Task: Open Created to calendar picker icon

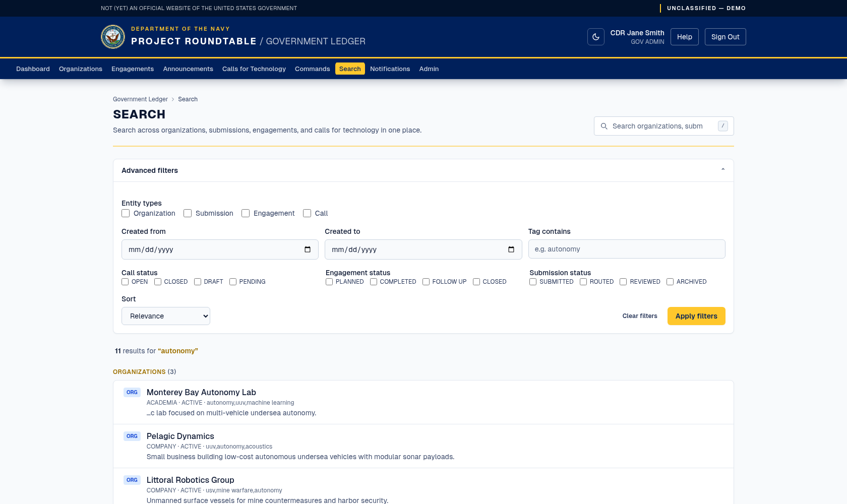Action: (511, 249)
